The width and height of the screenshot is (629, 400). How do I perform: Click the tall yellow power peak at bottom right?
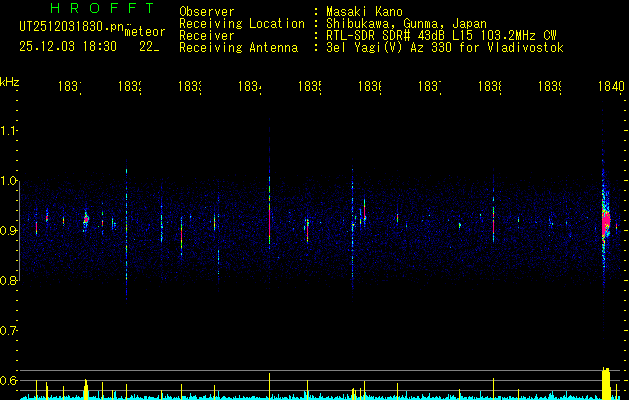point(605,382)
